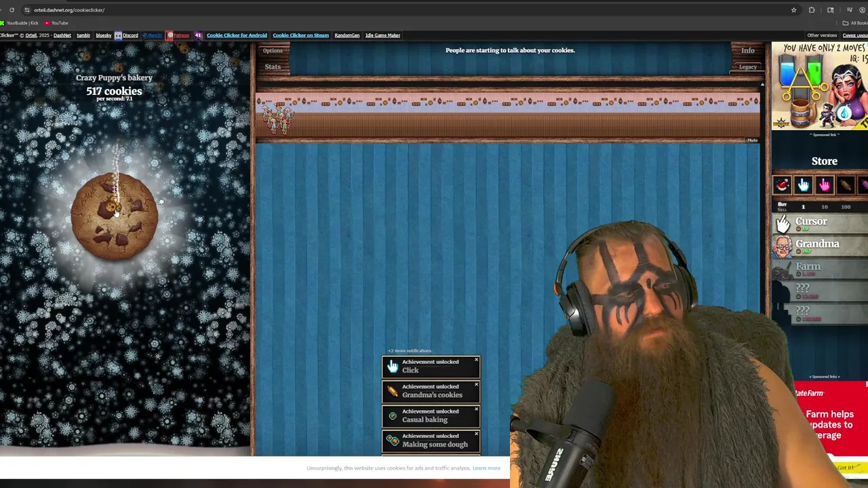Set buy amount to 100
This screenshot has width=868, height=488.
[x=846, y=207]
